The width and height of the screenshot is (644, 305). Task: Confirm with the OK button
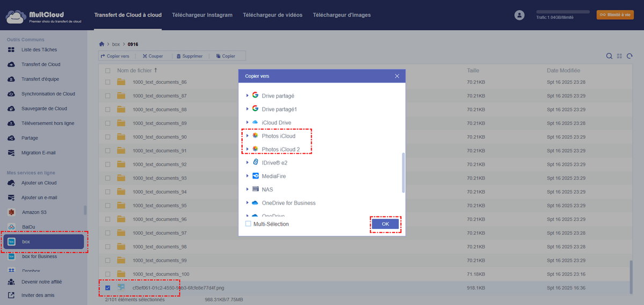pyautogui.click(x=385, y=224)
